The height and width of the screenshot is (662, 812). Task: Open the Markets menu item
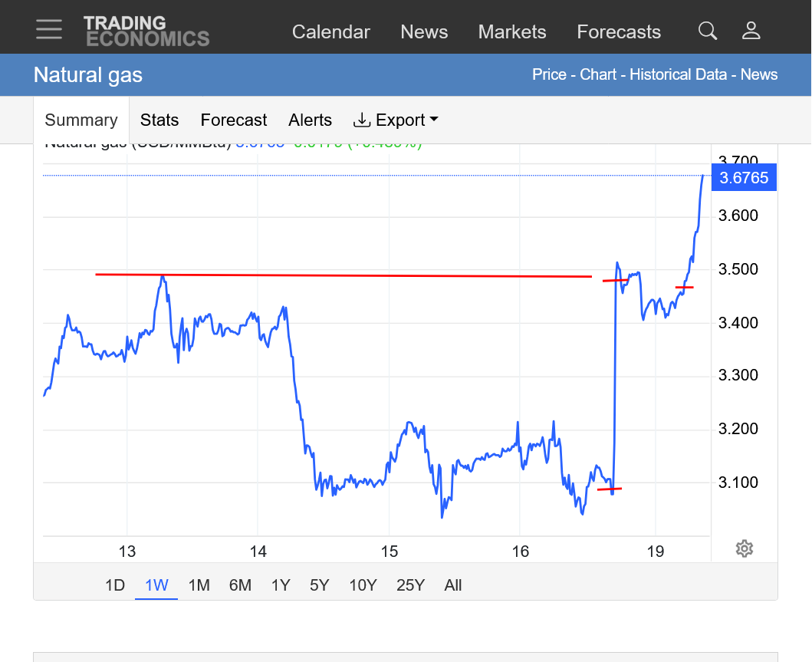pos(512,32)
